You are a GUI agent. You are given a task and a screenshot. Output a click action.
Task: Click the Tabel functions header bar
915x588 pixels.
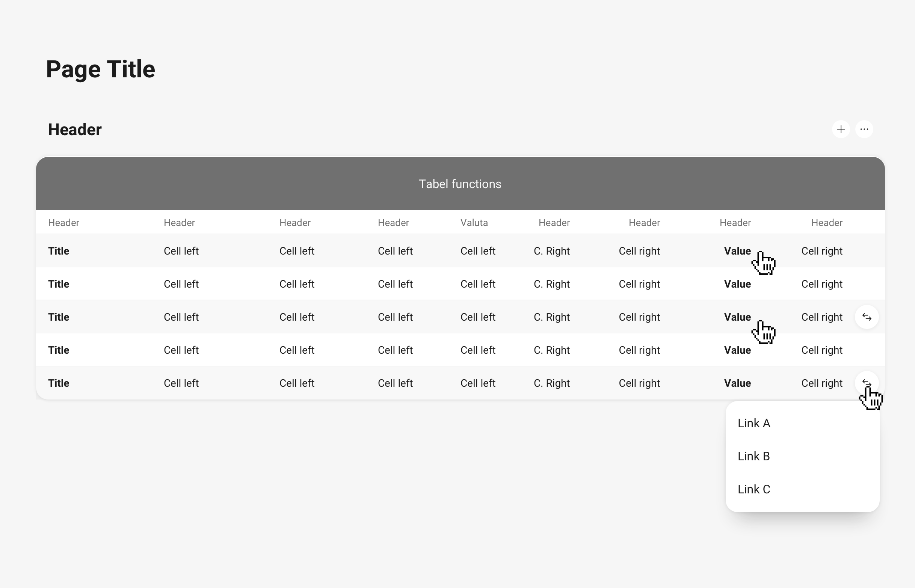460,184
